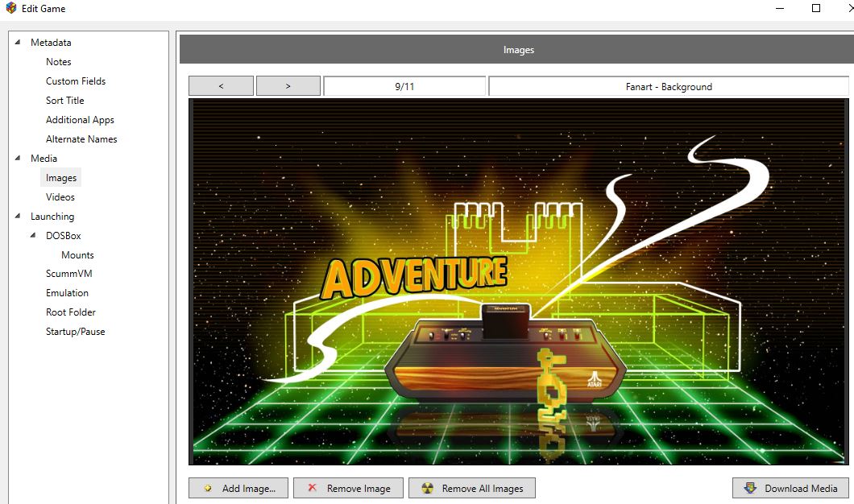Viewport: 854px width, 504px height.
Task: Open DOSBox launching settings
Action: pos(63,235)
